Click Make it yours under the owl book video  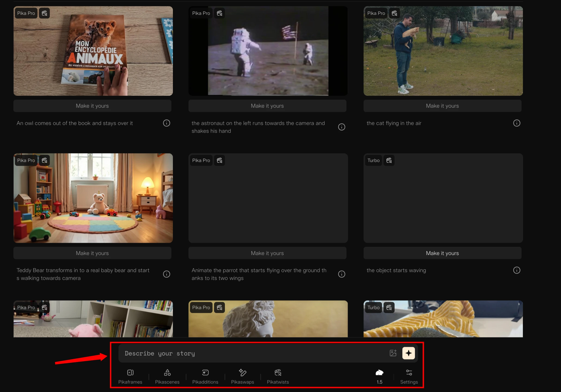tap(92, 106)
